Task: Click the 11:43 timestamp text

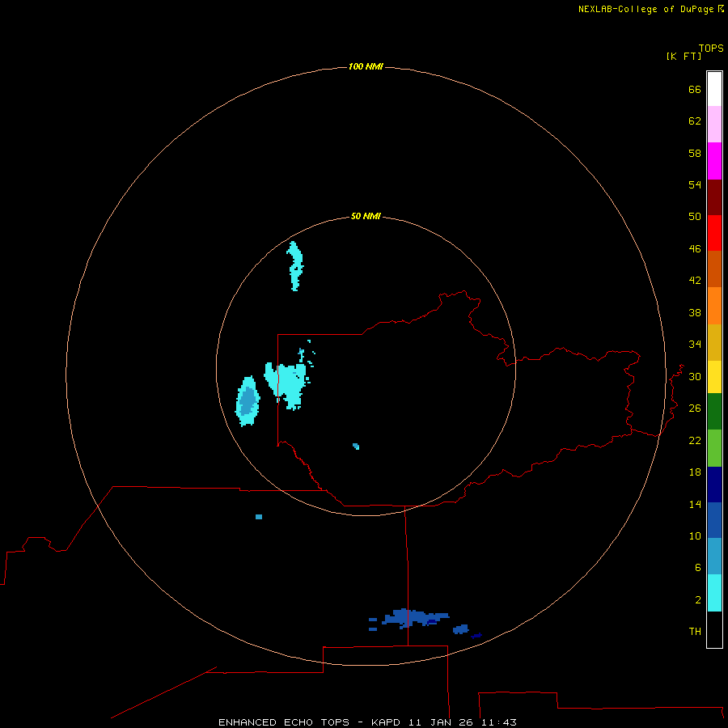Action: point(499,722)
